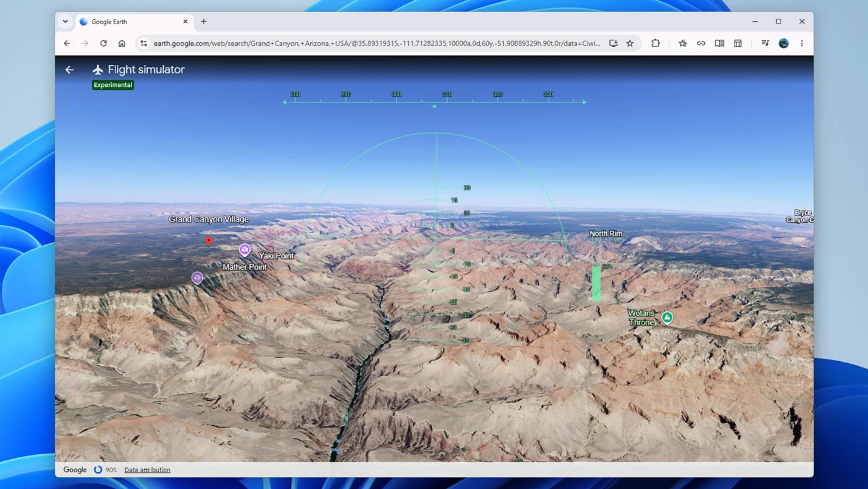Viewport: 868px width, 489px height.
Task: Click the Wotans Throne peak marker
Action: [x=668, y=318]
